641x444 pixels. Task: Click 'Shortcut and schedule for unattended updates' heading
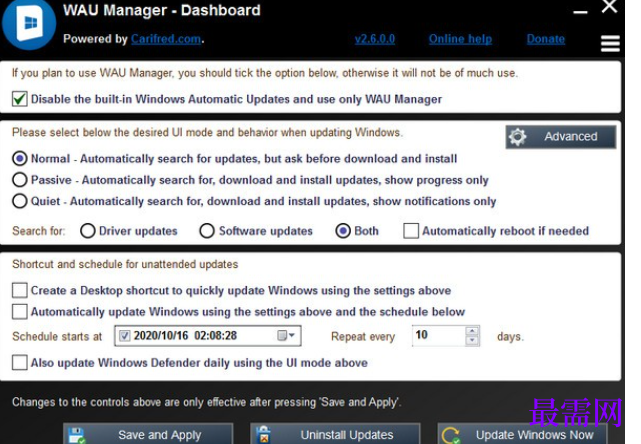125,264
